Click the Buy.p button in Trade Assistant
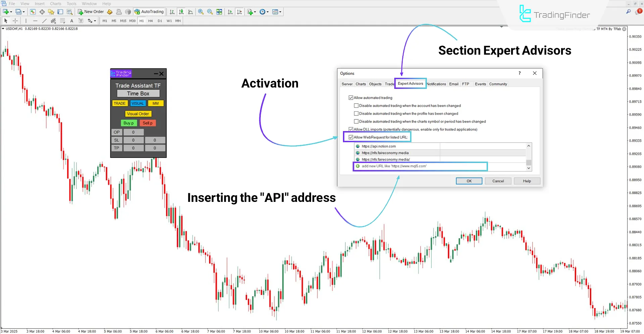644x334 pixels. coord(129,123)
